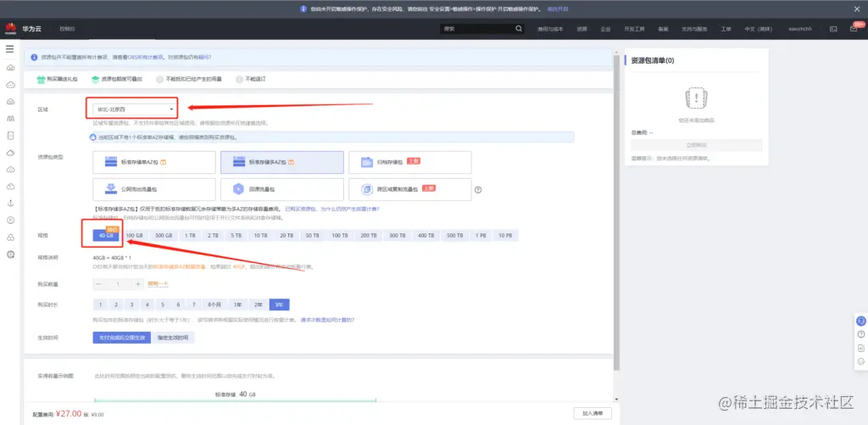Click the first cloud icon in left sidebar
Screen dimensions: 868x425
click(x=10, y=68)
